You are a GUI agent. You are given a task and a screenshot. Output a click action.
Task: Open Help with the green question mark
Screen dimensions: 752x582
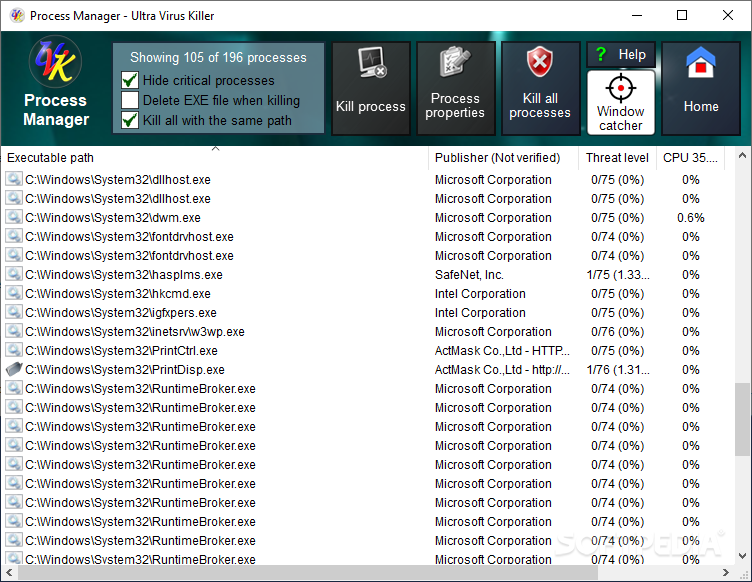[621, 55]
